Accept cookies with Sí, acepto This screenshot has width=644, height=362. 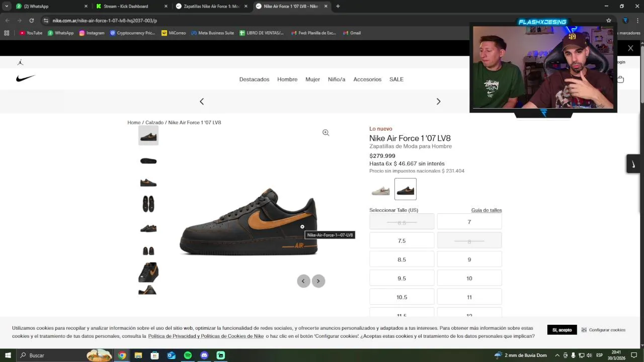(562, 330)
